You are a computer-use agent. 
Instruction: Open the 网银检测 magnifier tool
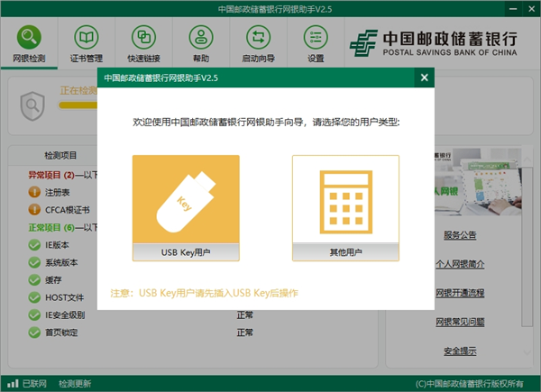(31, 42)
